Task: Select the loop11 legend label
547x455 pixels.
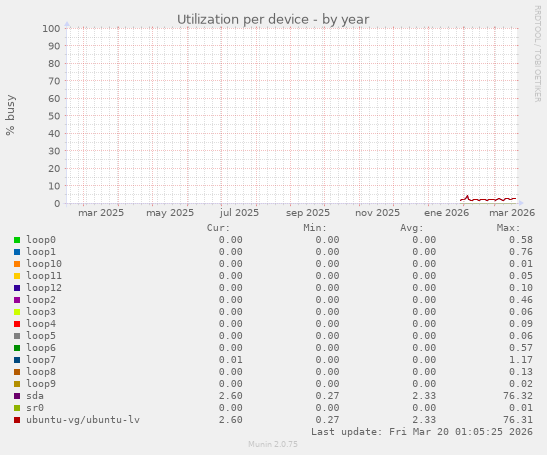Action: coord(44,276)
